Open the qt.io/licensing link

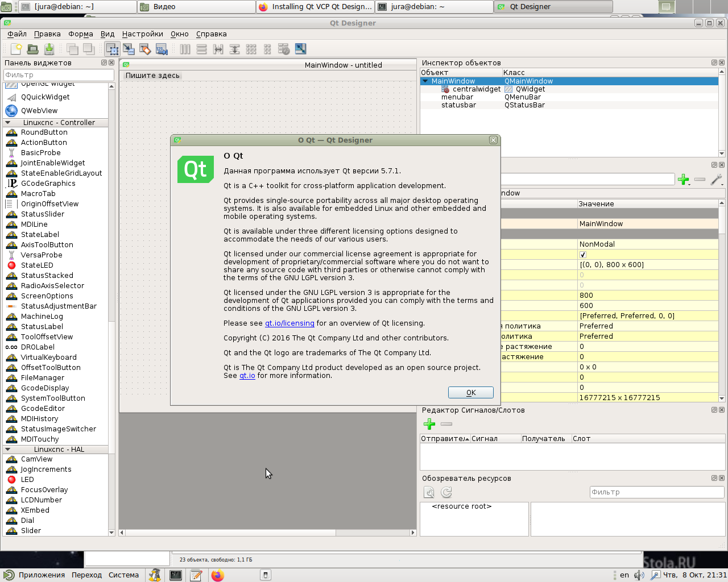pyautogui.click(x=289, y=323)
